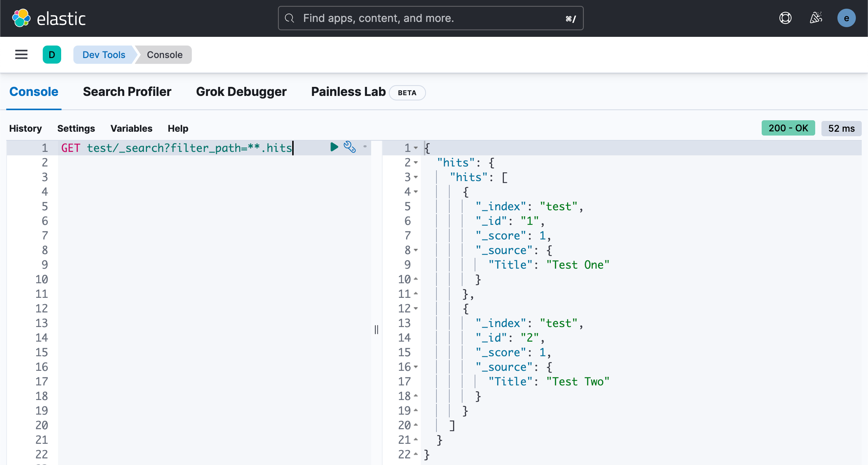Switch to Search Profiler tab
This screenshot has width=868, height=465.
click(127, 92)
